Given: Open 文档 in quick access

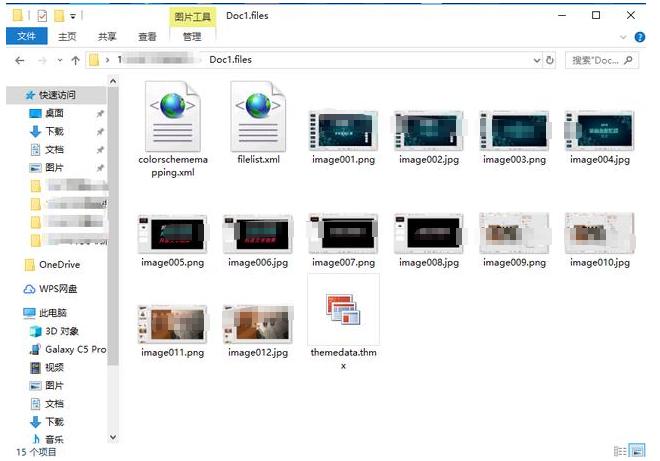Looking at the screenshot, I should [x=54, y=149].
